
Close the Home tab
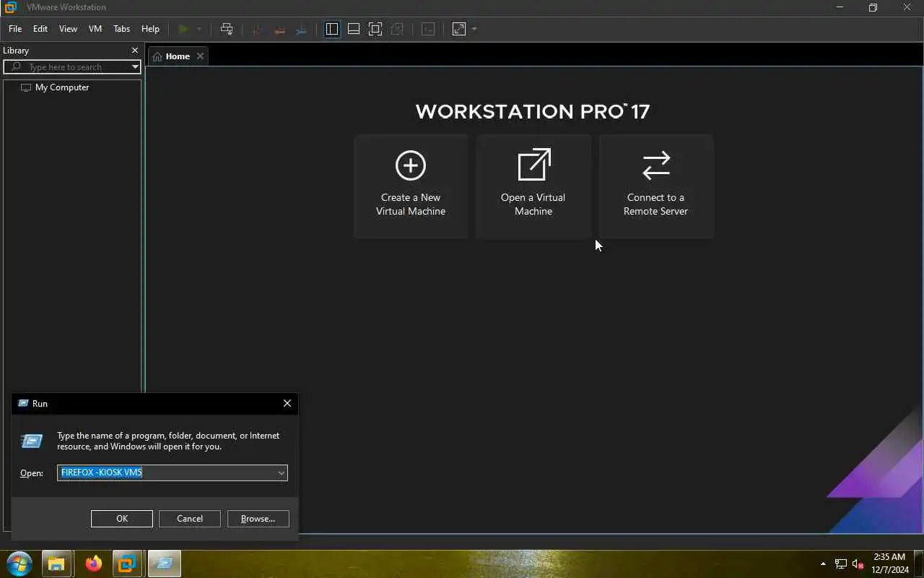tap(201, 56)
